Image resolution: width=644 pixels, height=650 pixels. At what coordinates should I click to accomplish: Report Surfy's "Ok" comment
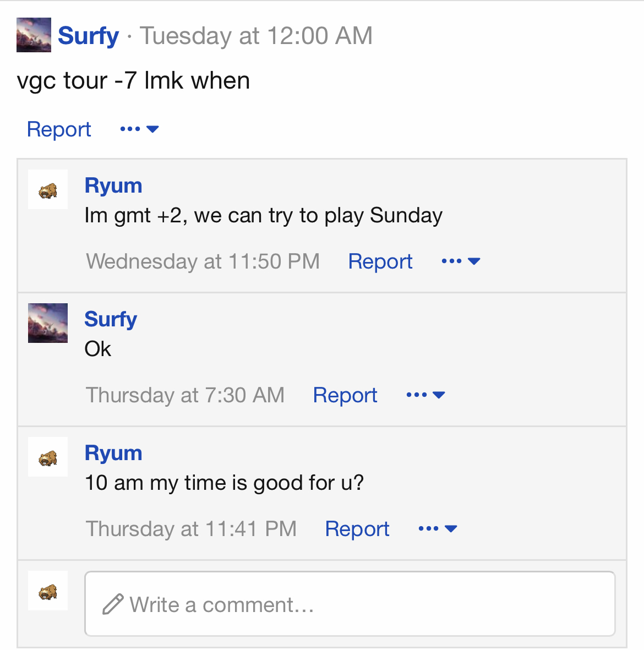345,395
